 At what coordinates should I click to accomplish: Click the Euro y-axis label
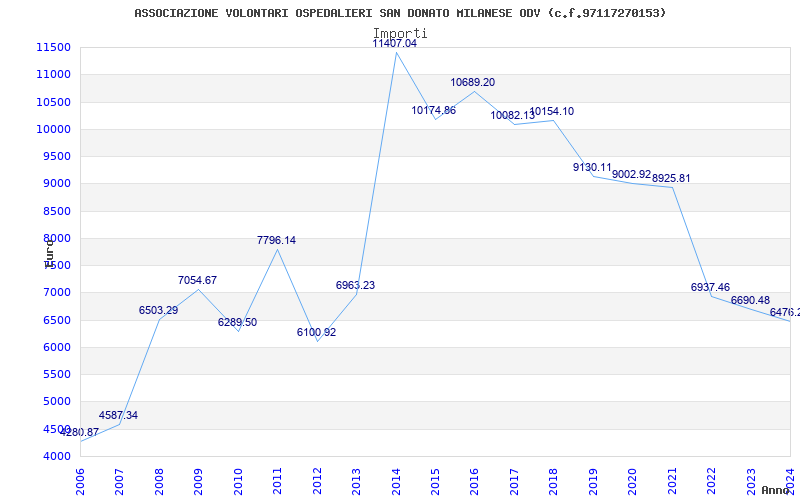tap(49, 253)
